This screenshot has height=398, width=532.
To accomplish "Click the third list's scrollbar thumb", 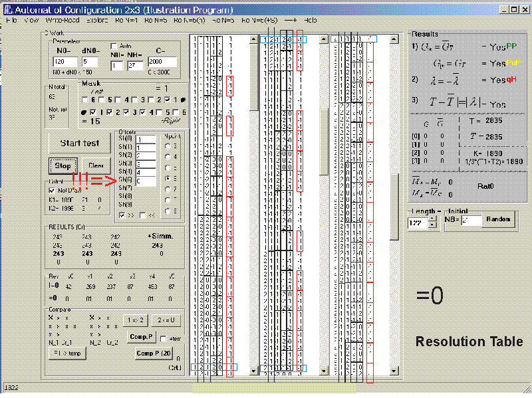I will tap(394, 207).
